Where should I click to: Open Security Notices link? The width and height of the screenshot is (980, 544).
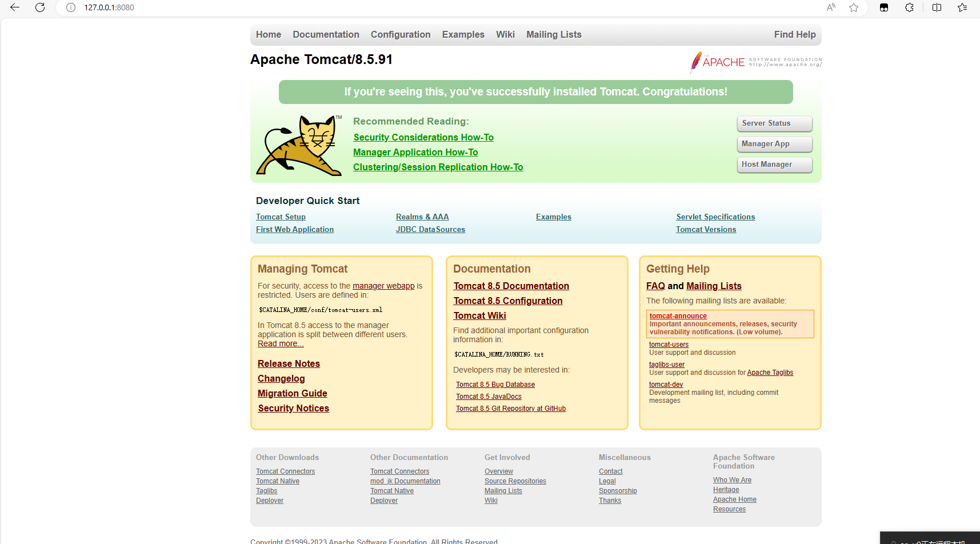(294, 408)
